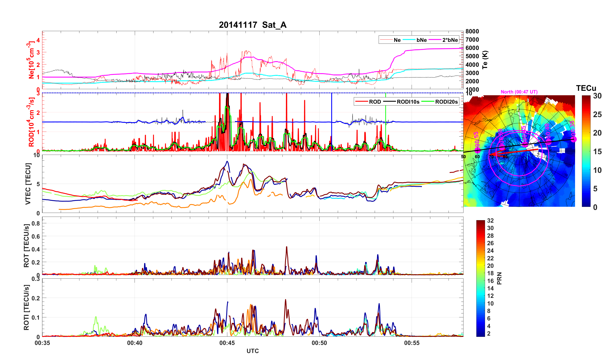
Task: Click the 00:40 tick on UTC axis
Action: click(135, 343)
